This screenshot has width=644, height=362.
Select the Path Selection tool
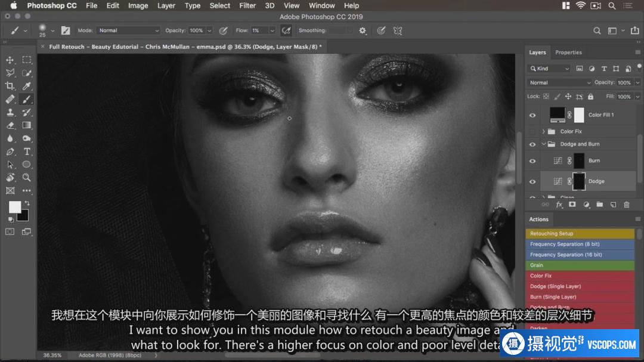point(10,165)
